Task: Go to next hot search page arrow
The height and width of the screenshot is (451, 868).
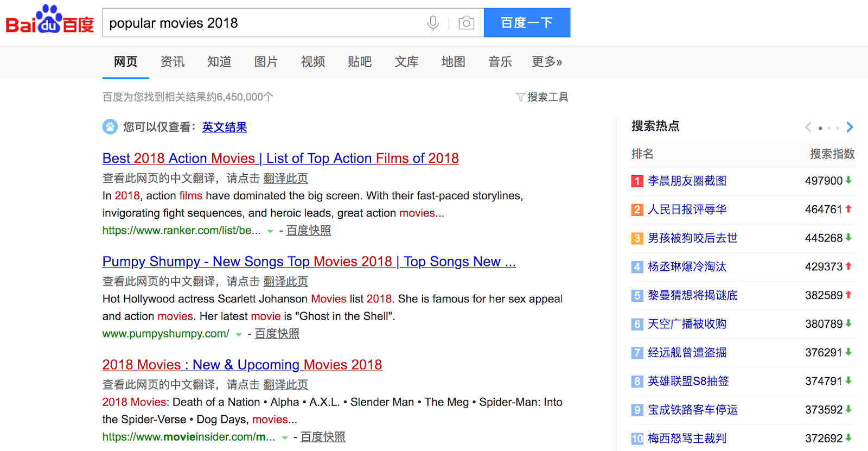Action: click(x=850, y=127)
